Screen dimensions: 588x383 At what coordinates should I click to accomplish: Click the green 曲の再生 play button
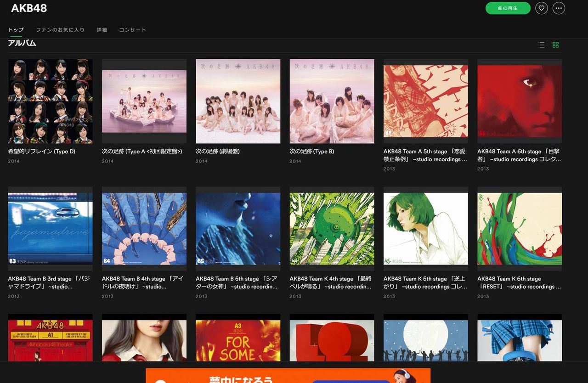point(508,8)
